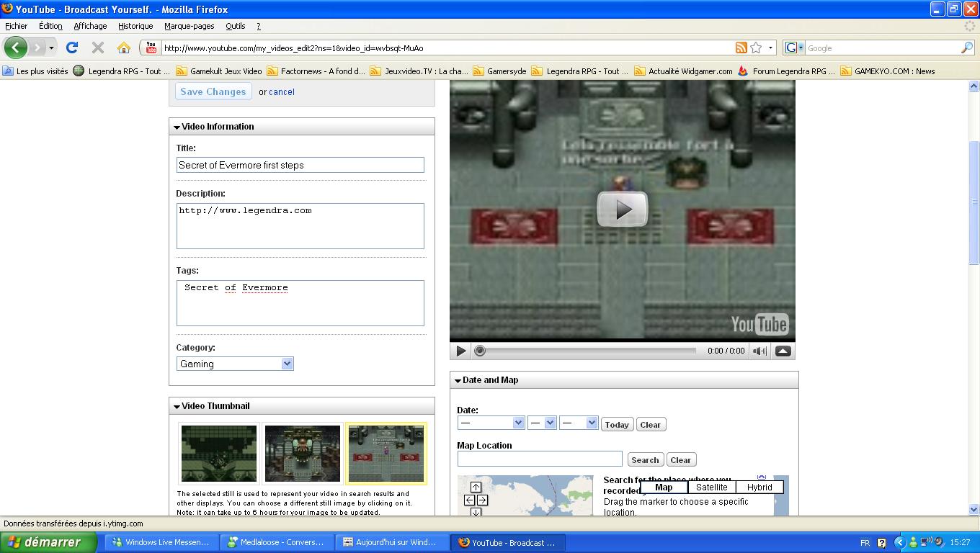
Task: Select the first green video thumbnail
Action: tap(219, 454)
